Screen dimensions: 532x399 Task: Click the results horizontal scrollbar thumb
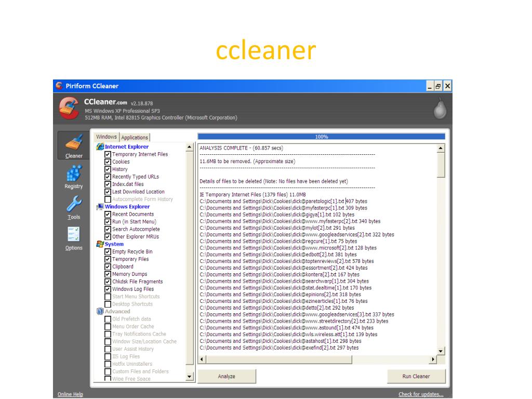(x=279, y=360)
